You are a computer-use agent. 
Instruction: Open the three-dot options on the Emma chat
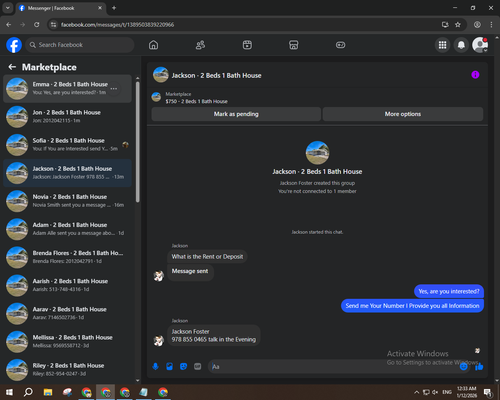[x=114, y=89]
